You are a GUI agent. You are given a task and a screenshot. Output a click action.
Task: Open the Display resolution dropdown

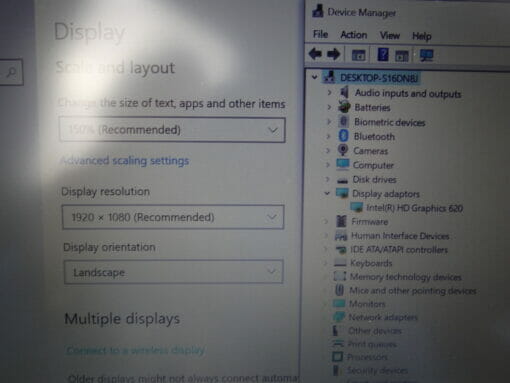click(x=173, y=217)
